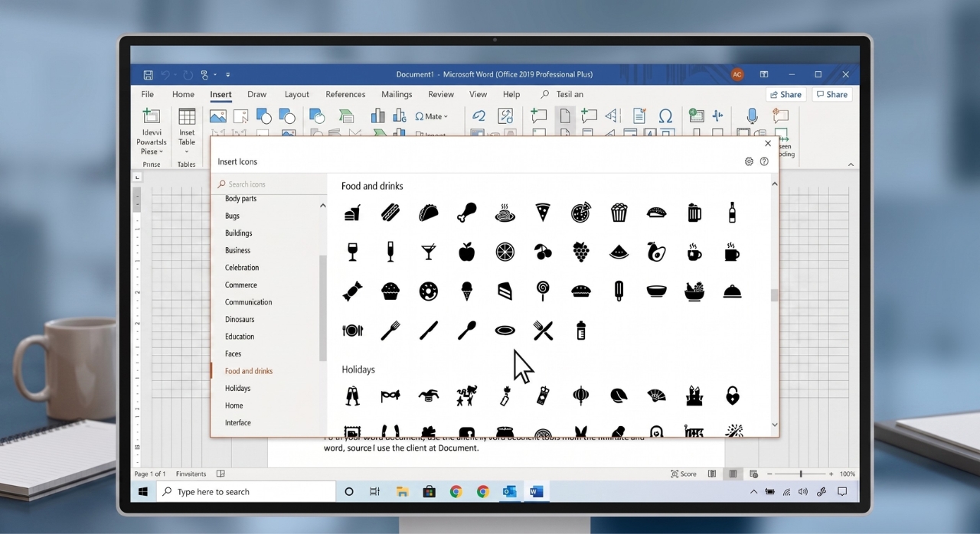Go to the References tab
This screenshot has height=534, width=980.
point(345,94)
